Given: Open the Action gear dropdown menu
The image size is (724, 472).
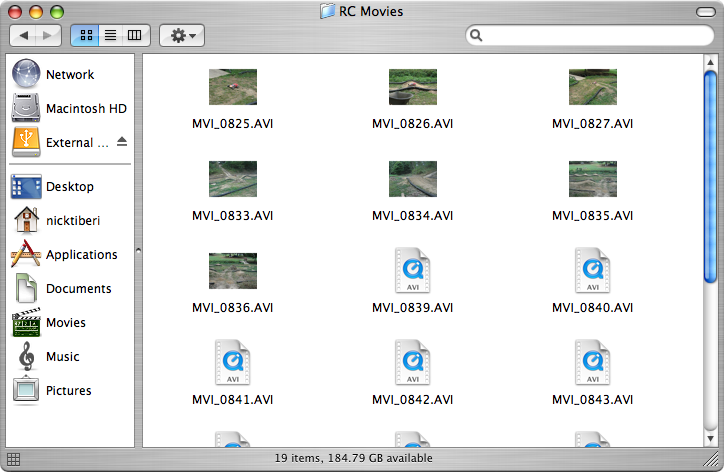Looking at the screenshot, I should 182,36.
